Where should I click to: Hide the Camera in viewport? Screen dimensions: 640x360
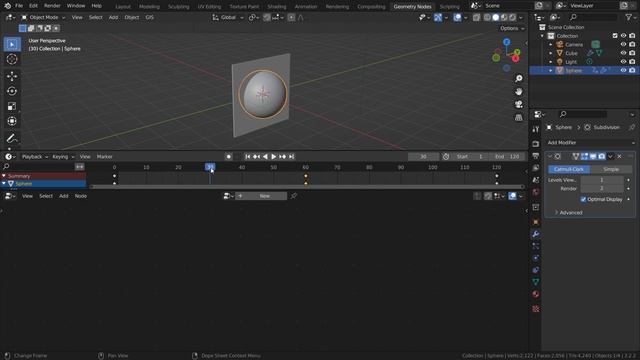coord(623,44)
